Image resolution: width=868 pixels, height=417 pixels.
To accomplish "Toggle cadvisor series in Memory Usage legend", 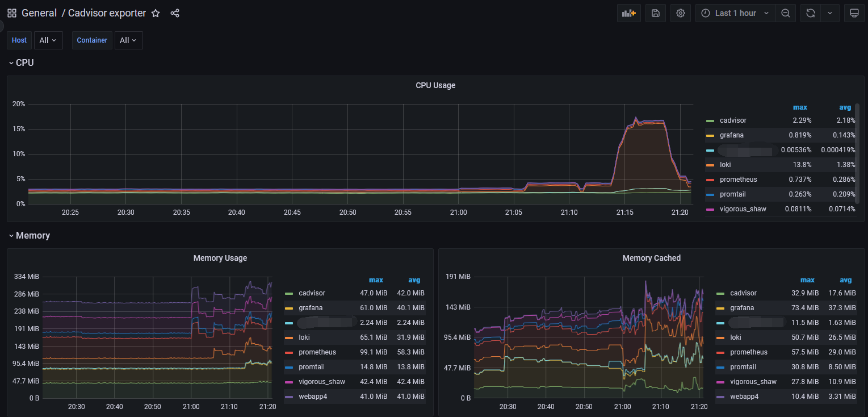I will coord(312,293).
